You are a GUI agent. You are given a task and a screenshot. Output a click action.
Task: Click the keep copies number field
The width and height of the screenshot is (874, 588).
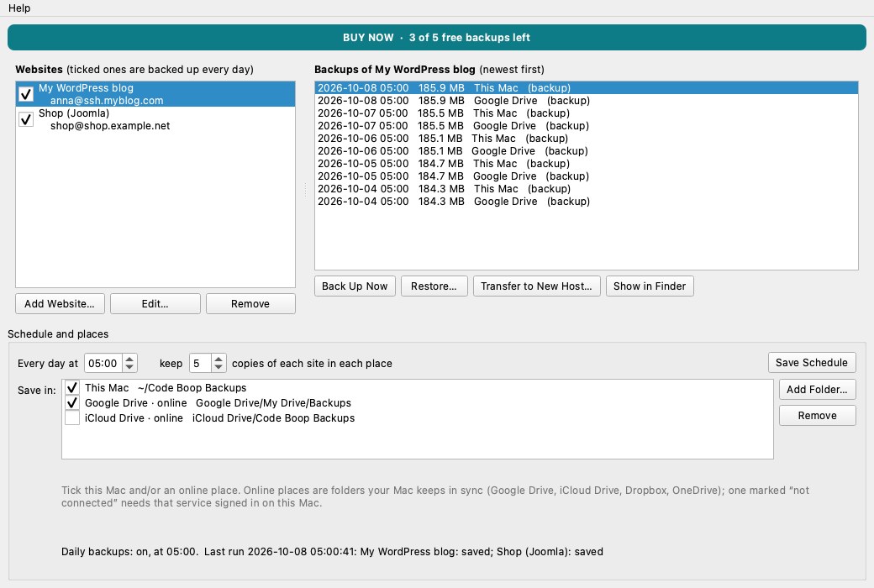pos(200,364)
